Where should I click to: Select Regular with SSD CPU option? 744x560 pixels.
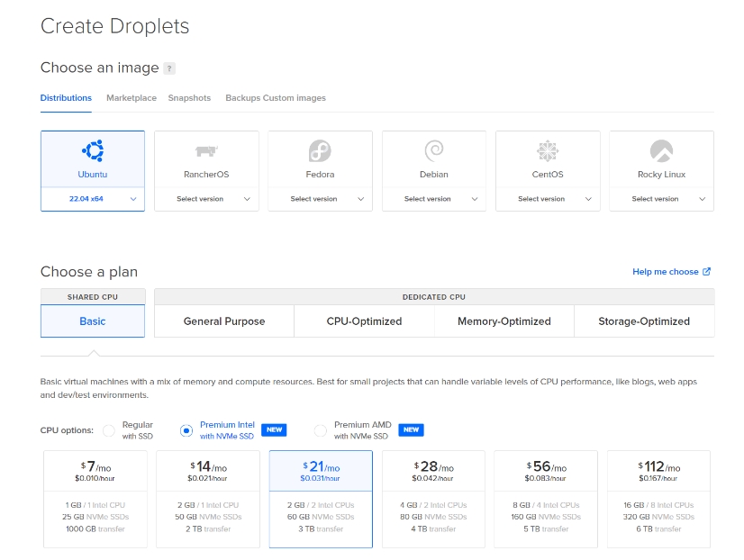[x=109, y=430]
